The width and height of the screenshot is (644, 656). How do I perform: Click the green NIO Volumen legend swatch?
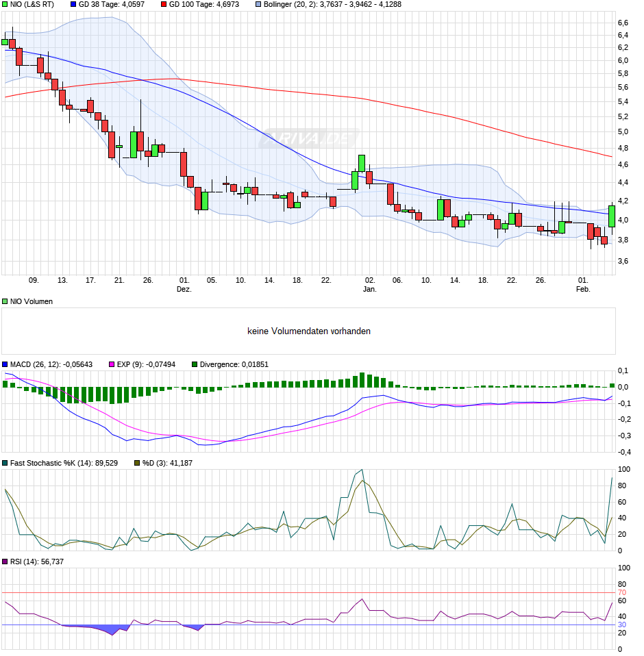[5, 302]
